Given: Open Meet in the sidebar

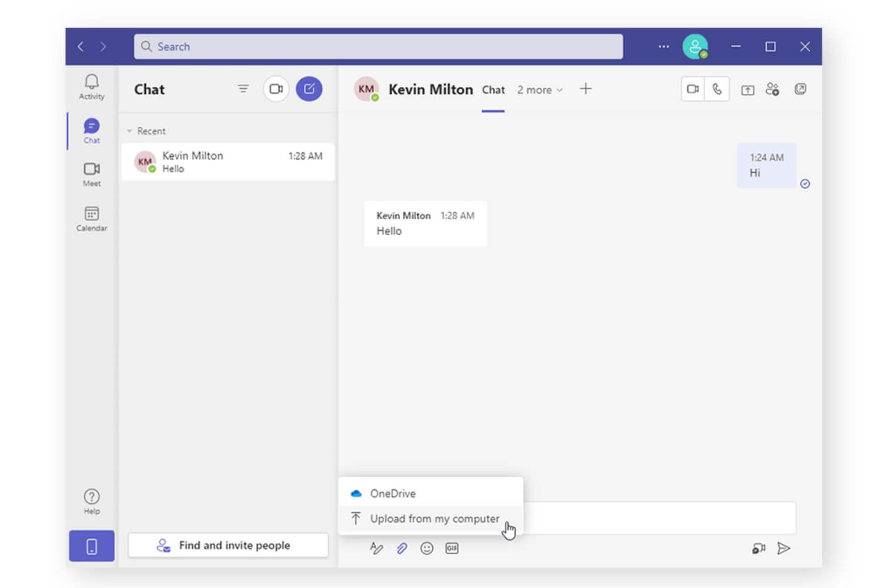Looking at the screenshot, I should [92, 174].
